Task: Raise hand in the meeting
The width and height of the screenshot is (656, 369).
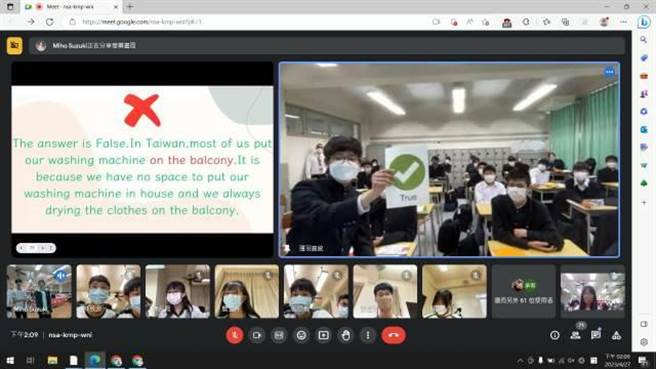Action: pyautogui.click(x=346, y=335)
